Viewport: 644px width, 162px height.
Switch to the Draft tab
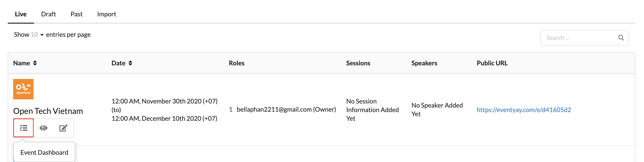(48, 14)
